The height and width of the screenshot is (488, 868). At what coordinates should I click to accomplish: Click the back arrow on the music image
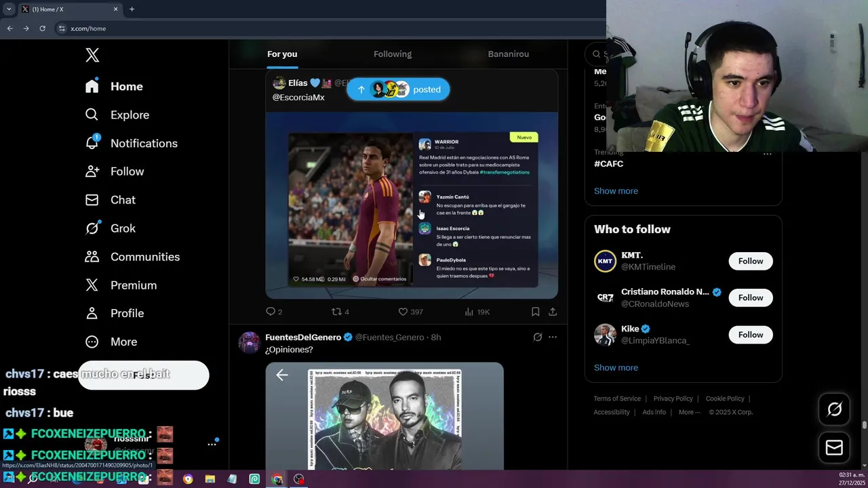(x=282, y=375)
